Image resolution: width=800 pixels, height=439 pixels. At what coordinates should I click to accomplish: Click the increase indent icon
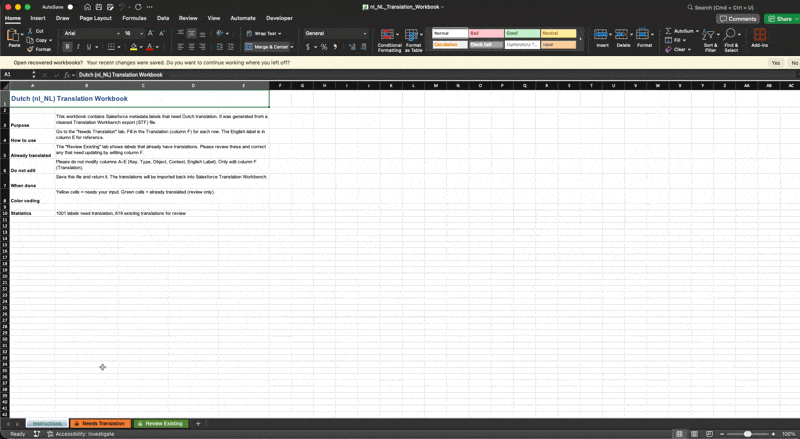click(x=230, y=47)
